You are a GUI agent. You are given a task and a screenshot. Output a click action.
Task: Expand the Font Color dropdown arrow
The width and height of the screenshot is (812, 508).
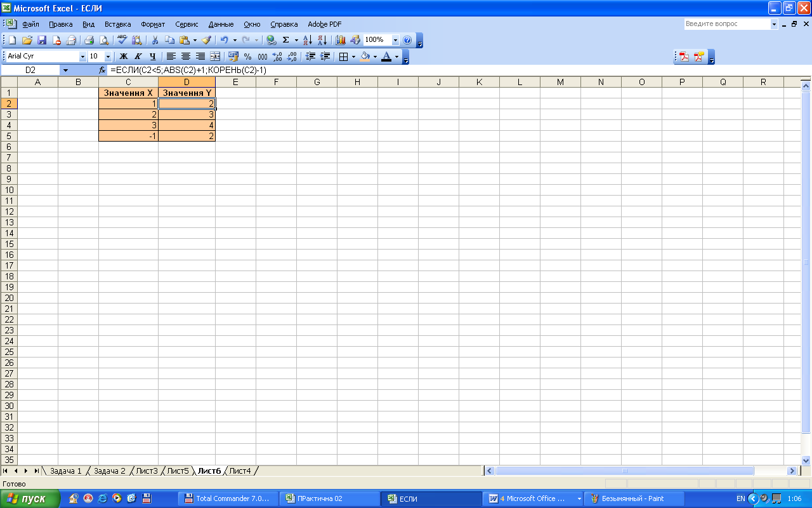(397, 57)
